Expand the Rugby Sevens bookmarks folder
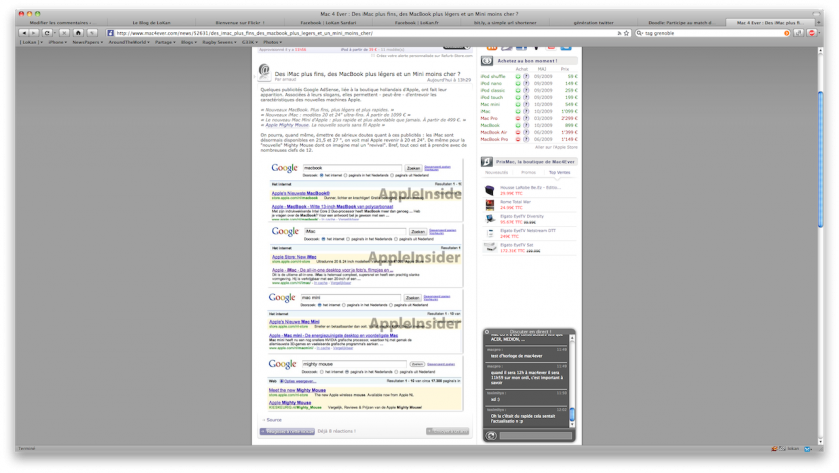 [219, 42]
